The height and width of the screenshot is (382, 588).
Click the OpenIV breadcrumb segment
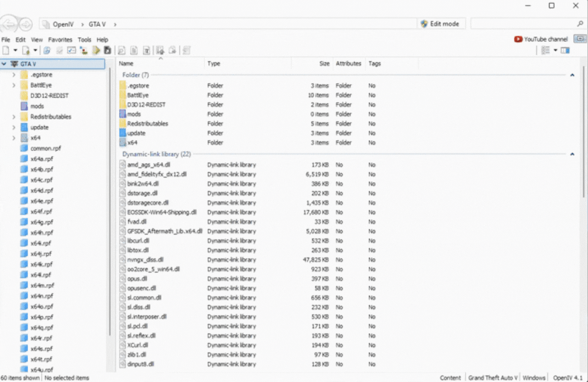tap(63, 24)
